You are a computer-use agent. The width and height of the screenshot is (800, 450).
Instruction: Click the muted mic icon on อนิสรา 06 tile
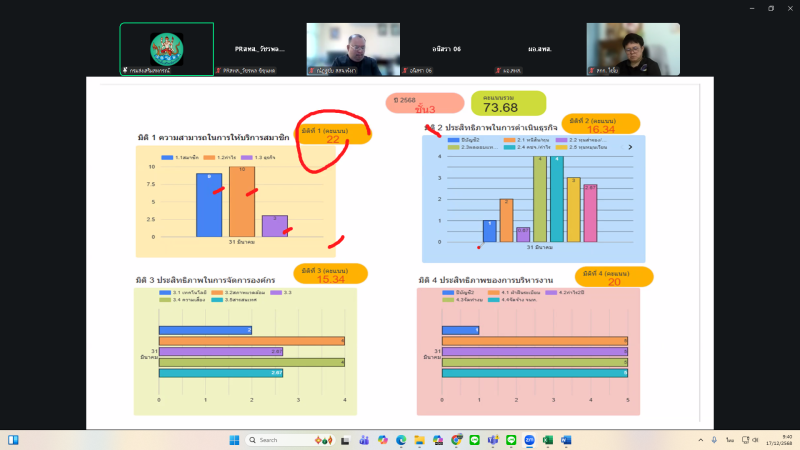[403, 71]
